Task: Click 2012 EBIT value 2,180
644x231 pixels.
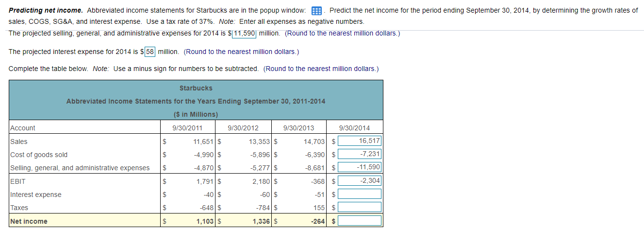Action: click(261, 181)
